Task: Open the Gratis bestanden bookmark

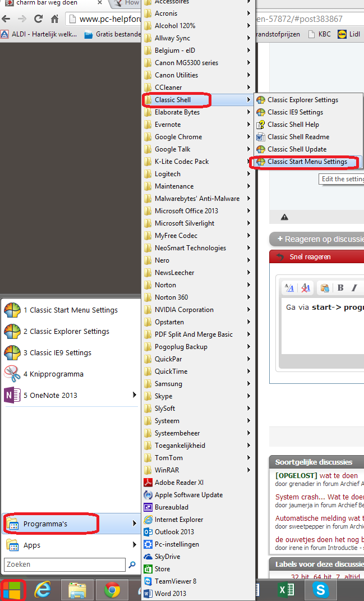Action: click(113, 34)
